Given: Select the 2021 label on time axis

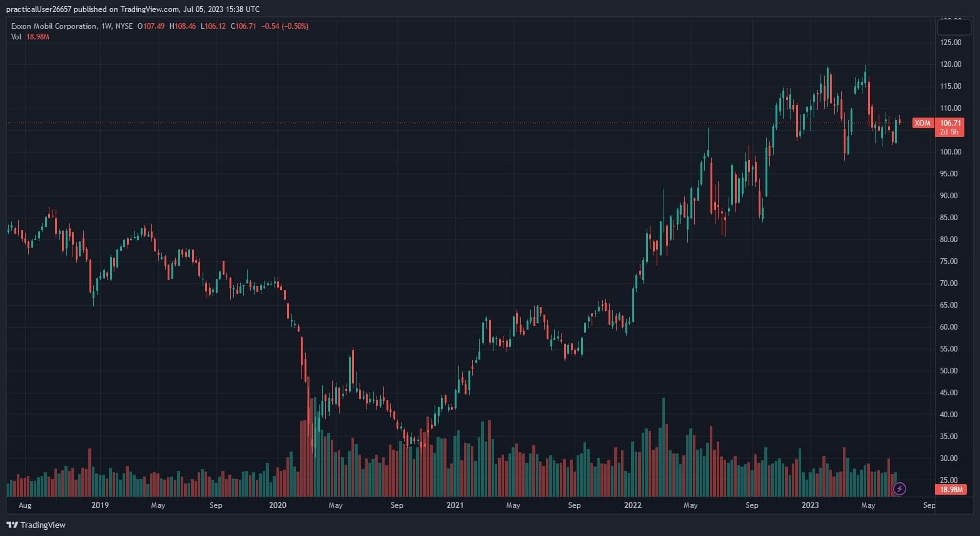Looking at the screenshot, I should tap(455, 505).
